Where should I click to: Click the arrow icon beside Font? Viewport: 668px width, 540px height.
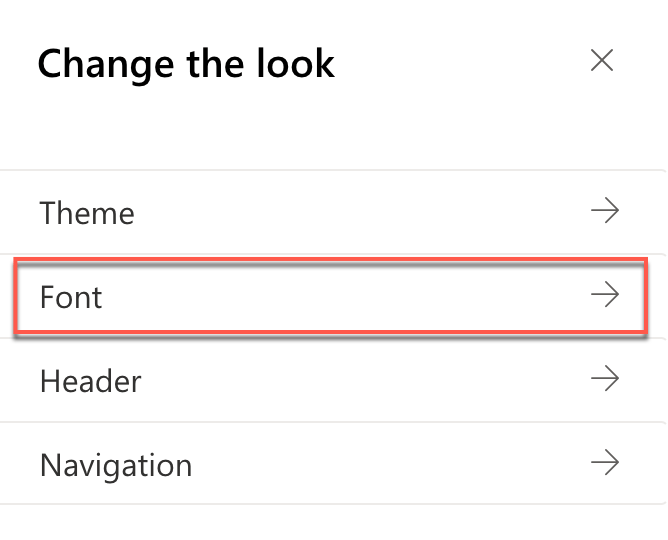pyautogui.click(x=604, y=295)
